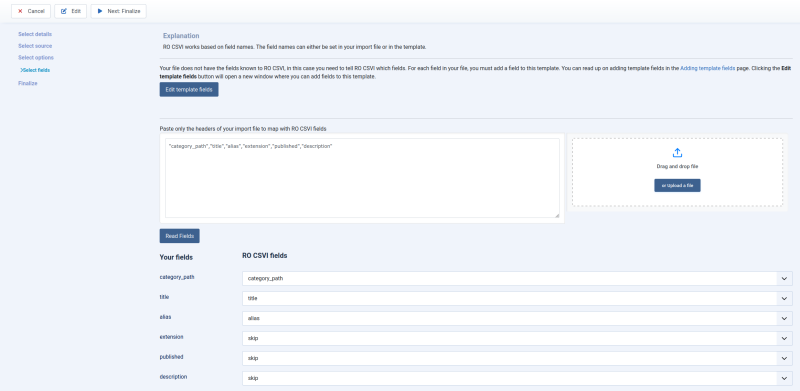Click the Explanation heading
The height and width of the screenshot is (391, 800).
181,36
